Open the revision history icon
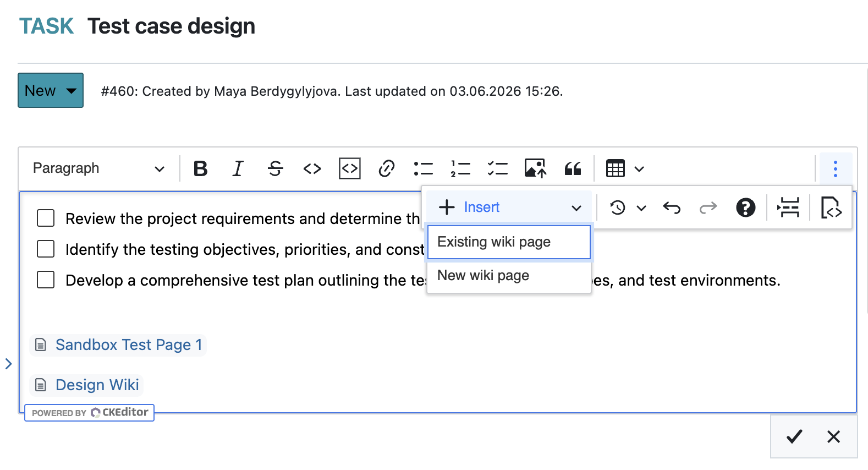Viewport: 868px width, 470px height. point(618,207)
